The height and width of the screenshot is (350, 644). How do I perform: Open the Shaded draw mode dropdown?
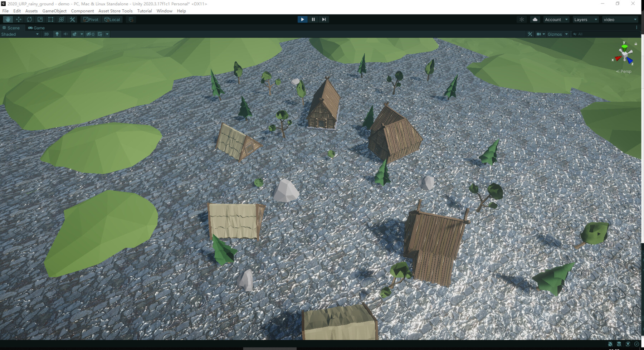(x=20, y=34)
